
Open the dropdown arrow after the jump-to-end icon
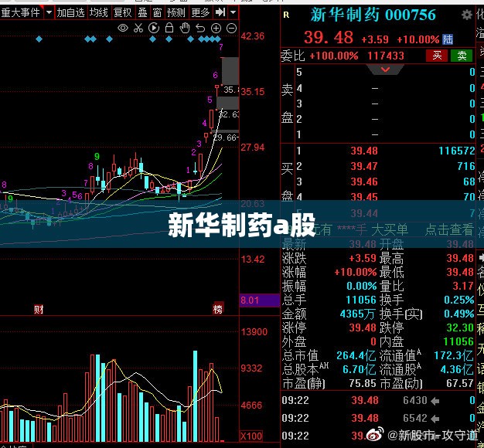click(x=233, y=12)
